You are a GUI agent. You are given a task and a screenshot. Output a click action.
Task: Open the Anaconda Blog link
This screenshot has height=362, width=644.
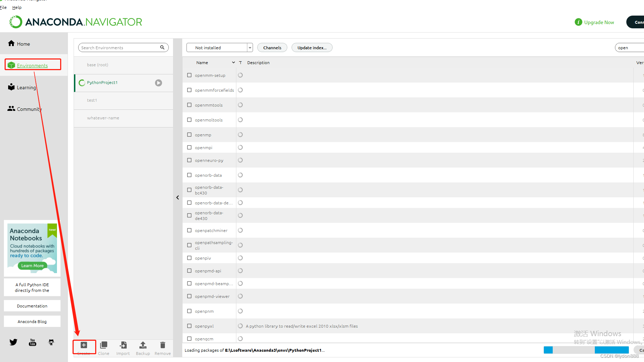point(32,321)
